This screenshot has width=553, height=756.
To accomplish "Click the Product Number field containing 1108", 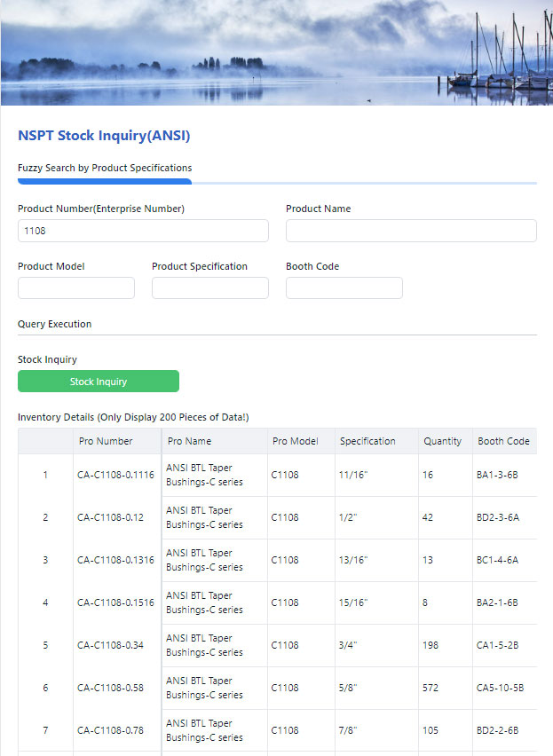I will coord(143,231).
